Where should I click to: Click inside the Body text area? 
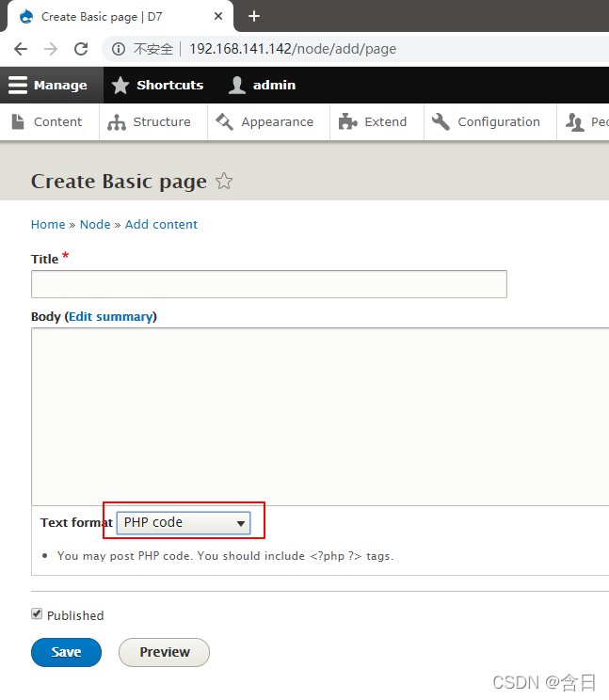[x=320, y=416]
